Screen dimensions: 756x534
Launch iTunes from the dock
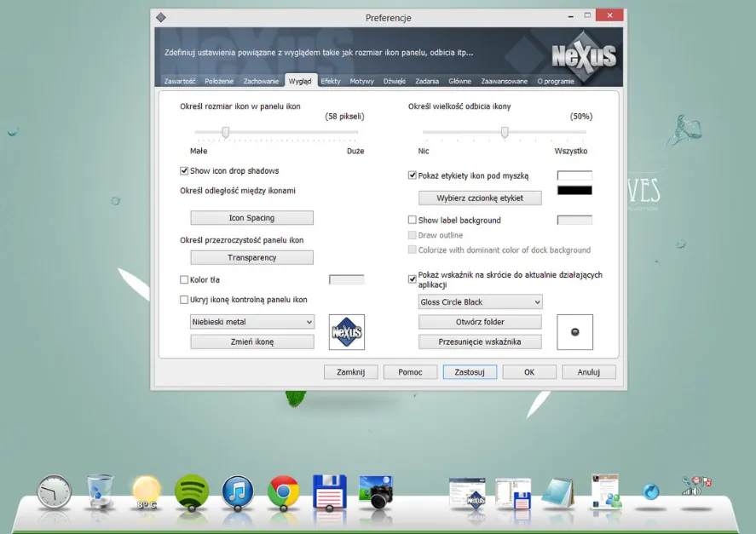(x=238, y=491)
